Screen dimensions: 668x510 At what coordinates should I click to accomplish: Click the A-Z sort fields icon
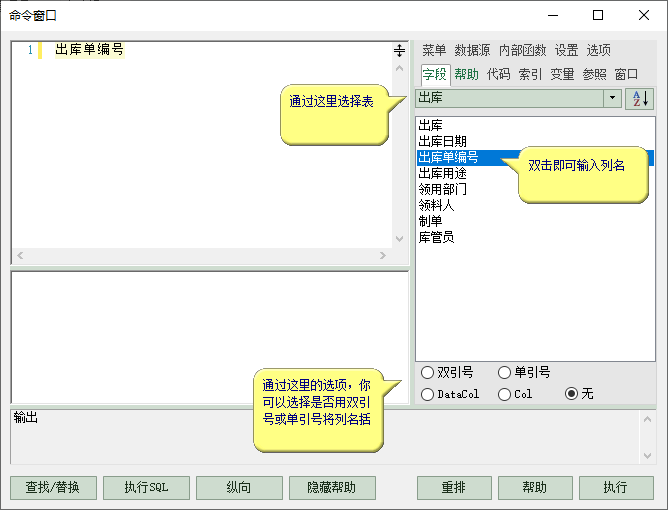(x=639, y=98)
